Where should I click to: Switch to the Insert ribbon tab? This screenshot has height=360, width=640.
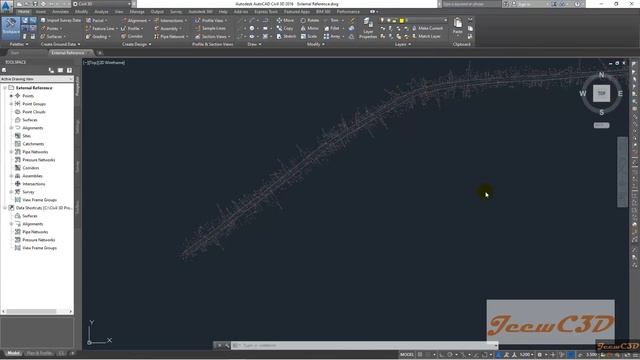(41, 11)
